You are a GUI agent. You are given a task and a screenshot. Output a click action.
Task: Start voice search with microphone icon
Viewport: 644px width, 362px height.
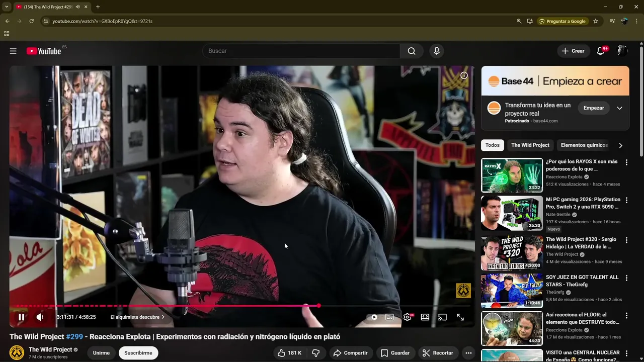click(437, 51)
